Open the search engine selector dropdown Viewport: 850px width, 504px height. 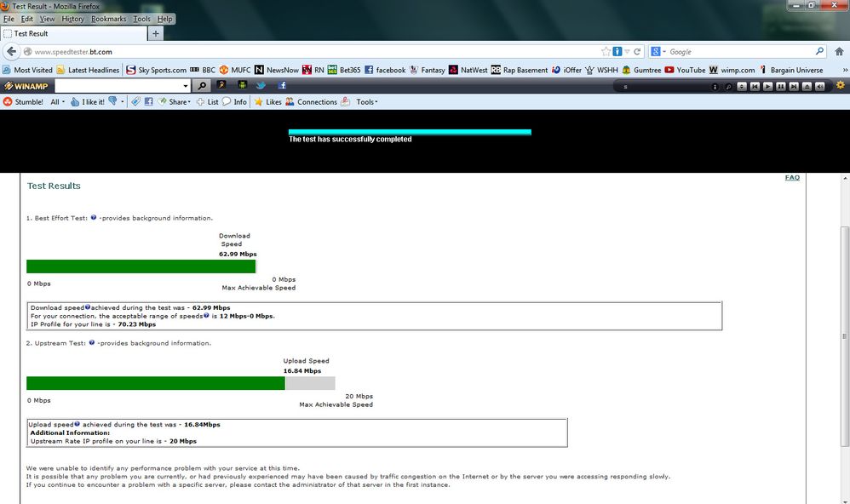tap(658, 51)
